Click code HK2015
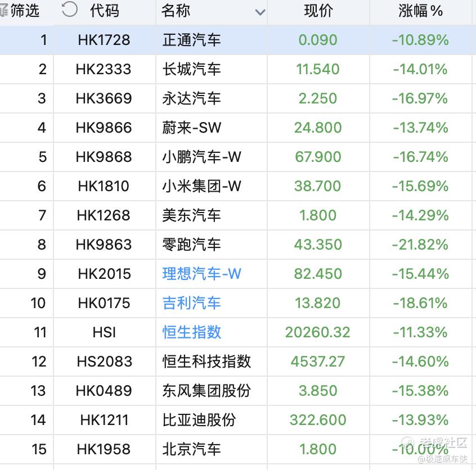 (x=105, y=274)
